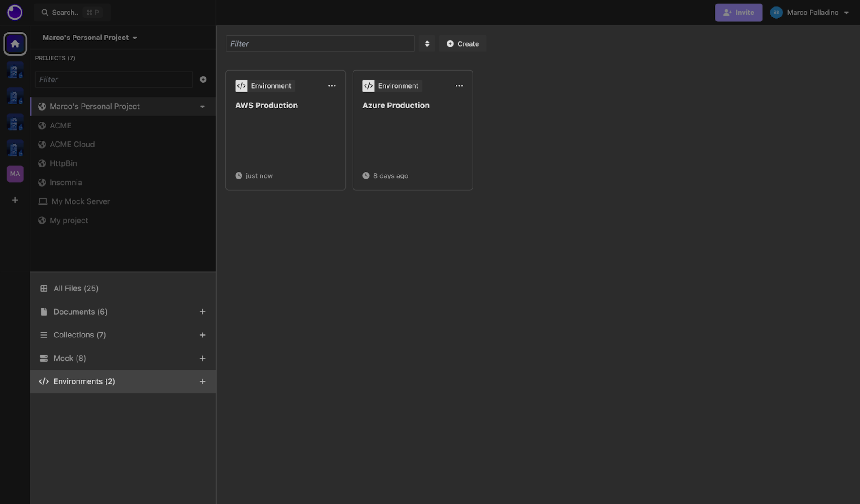Switch to Collections (7) section

[x=80, y=335]
